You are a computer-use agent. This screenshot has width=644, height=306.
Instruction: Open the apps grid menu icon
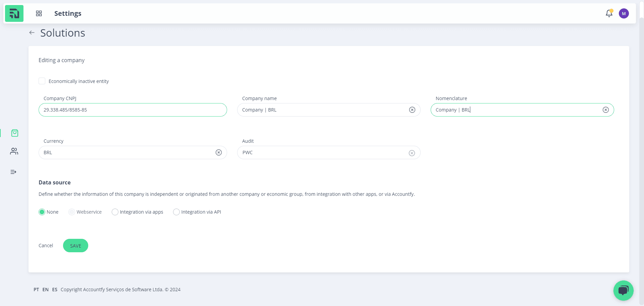click(x=39, y=13)
